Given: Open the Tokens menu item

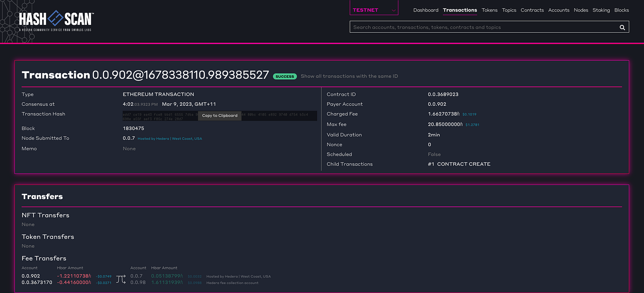Looking at the screenshot, I should click(x=489, y=10).
